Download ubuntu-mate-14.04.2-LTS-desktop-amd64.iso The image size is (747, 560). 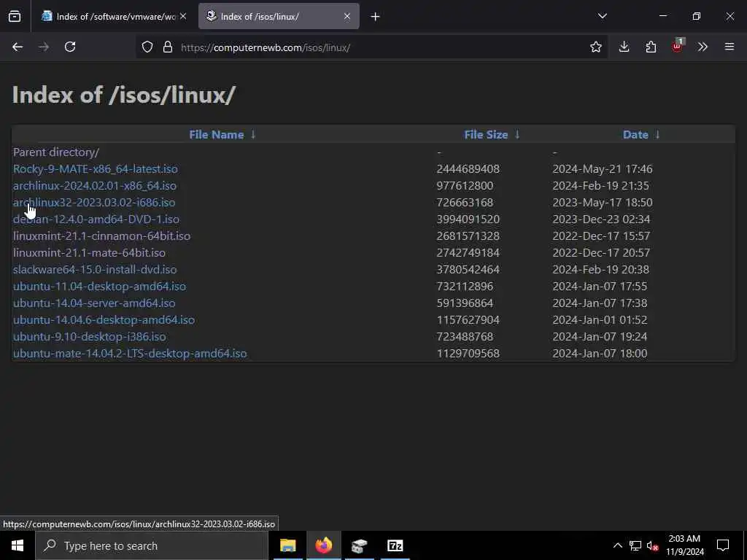130,354
